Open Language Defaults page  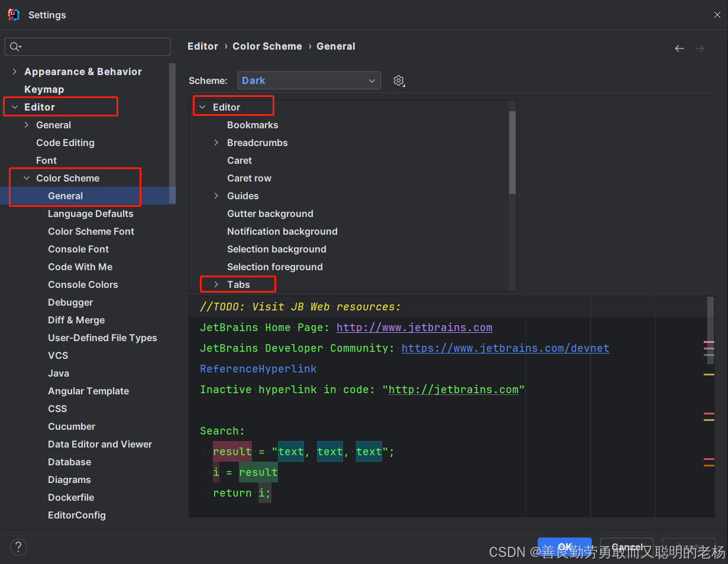[90, 213]
